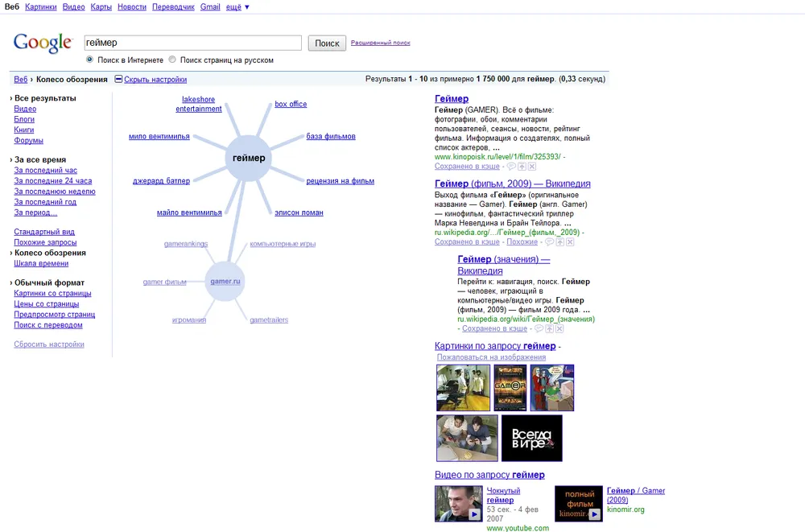Open Gmail in the top navigation
The height and width of the screenshot is (532, 805).
click(x=210, y=7)
